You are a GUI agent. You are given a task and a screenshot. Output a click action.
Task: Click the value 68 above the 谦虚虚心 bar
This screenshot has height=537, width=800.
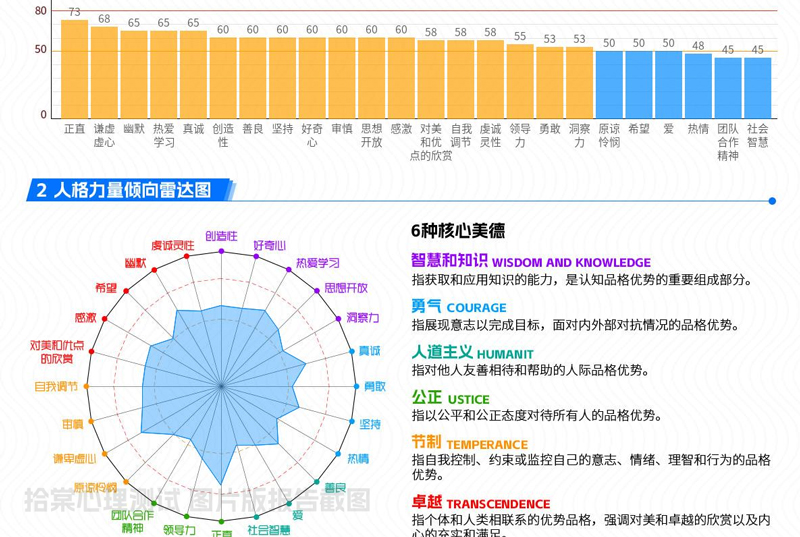click(x=104, y=19)
